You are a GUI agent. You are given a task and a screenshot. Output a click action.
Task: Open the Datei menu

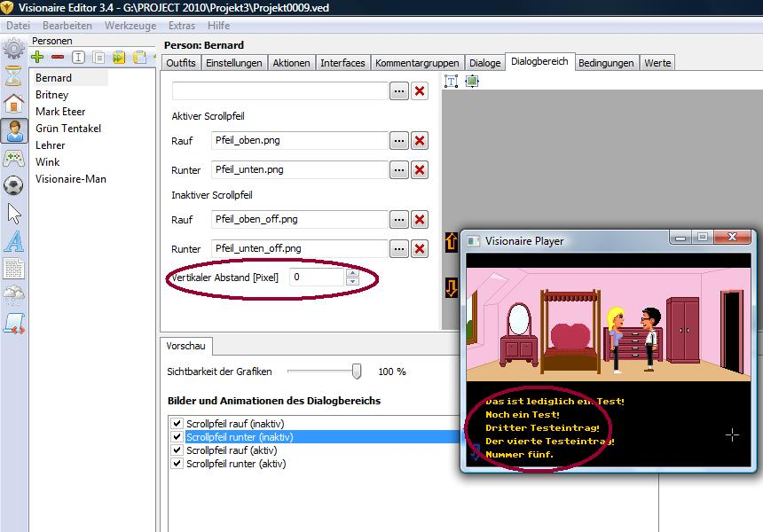point(18,26)
